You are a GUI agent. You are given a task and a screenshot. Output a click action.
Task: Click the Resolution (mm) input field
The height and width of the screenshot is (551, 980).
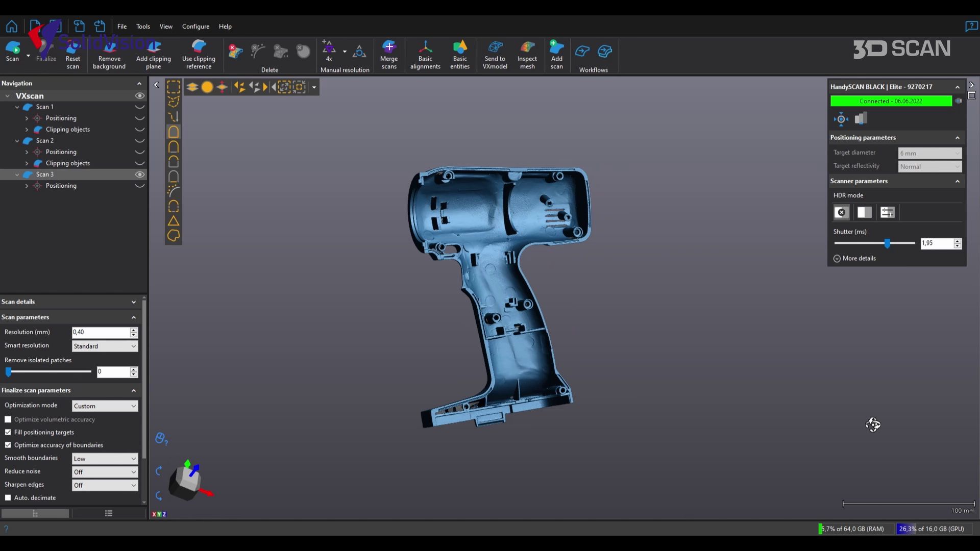point(101,332)
